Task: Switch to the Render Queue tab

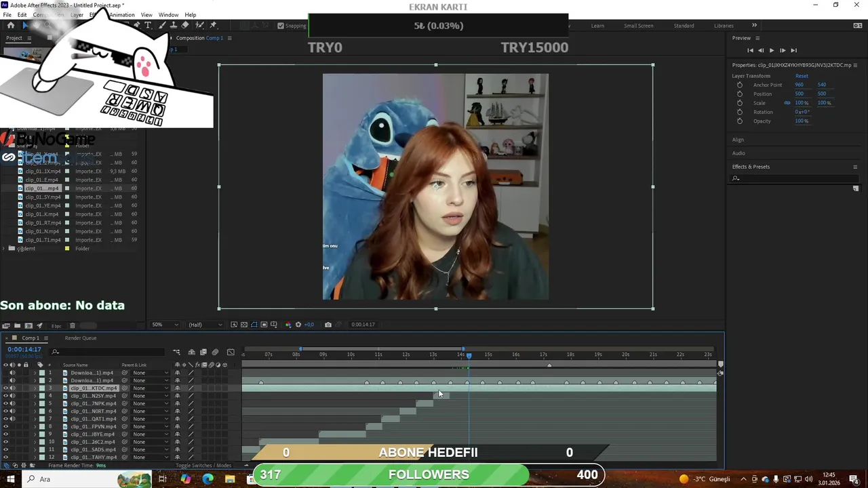Action: (x=81, y=338)
